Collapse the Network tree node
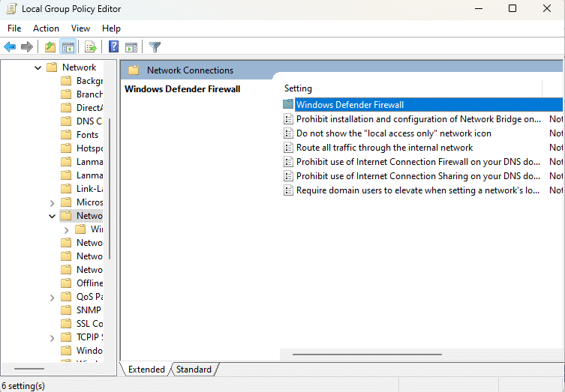565x392 pixels. click(x=38, y=67)
